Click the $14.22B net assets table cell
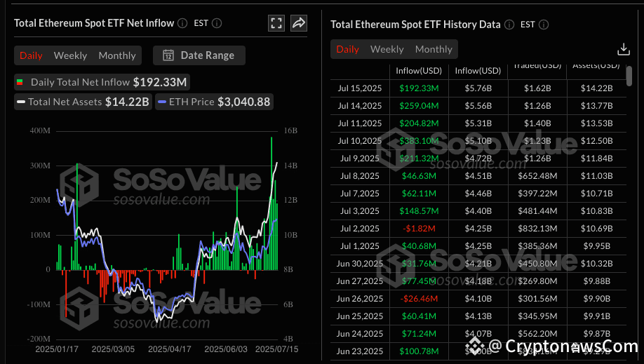This screenshot has height=364, width=644. click(597, 88)
